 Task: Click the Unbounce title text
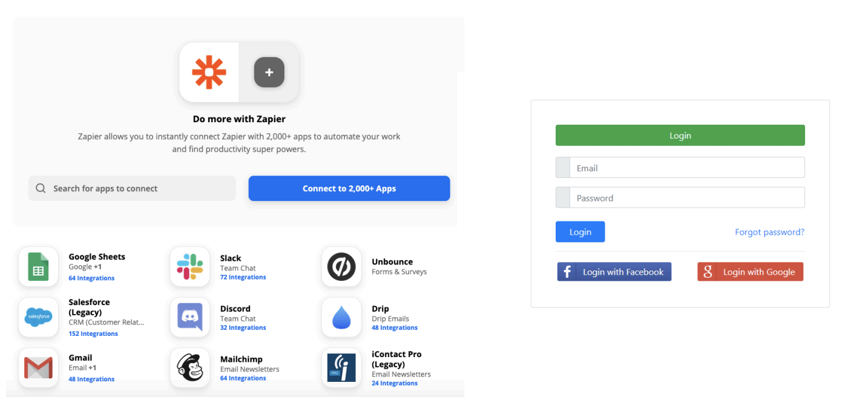pos(392,261)
